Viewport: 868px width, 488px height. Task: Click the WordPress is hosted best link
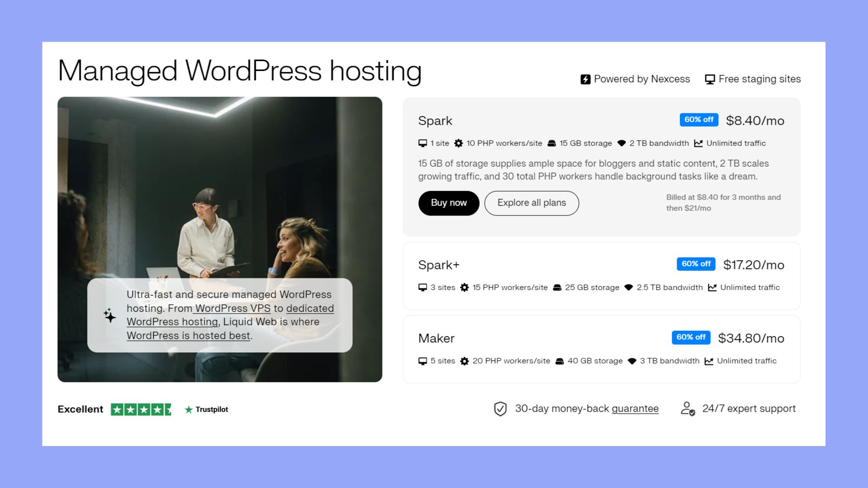click(188, 336)
